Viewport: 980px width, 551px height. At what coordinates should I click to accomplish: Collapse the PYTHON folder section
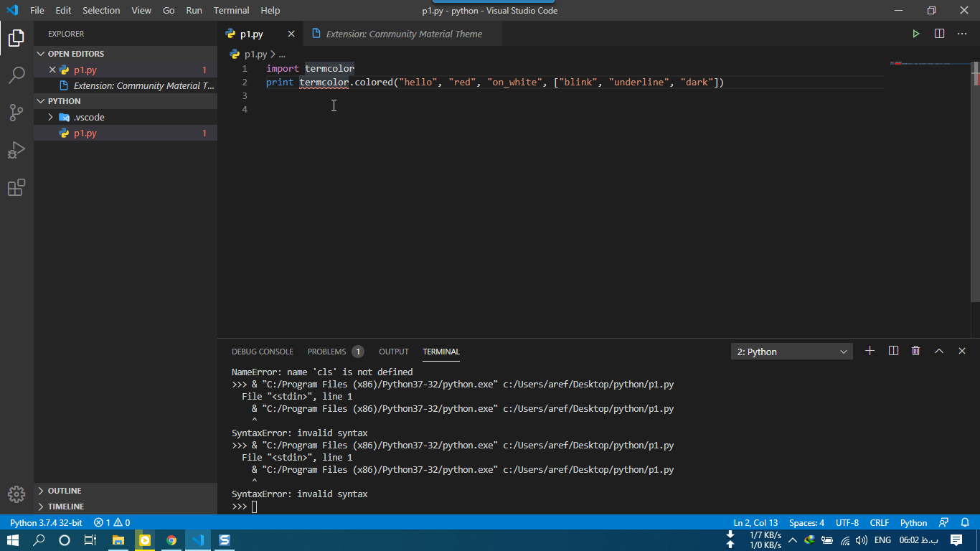tap(65, 101)
